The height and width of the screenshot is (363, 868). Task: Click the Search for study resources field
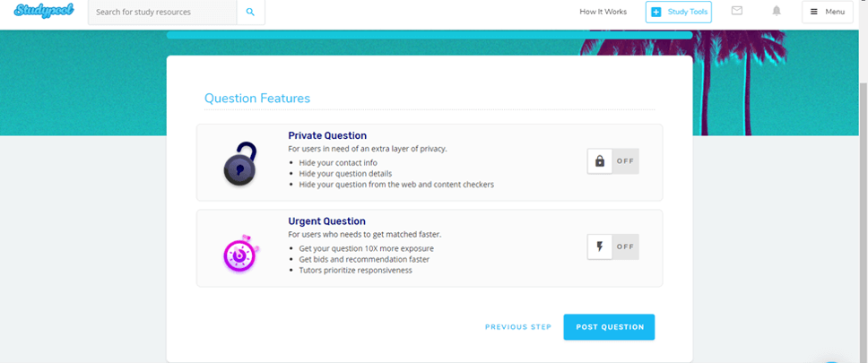coord(162,13)
